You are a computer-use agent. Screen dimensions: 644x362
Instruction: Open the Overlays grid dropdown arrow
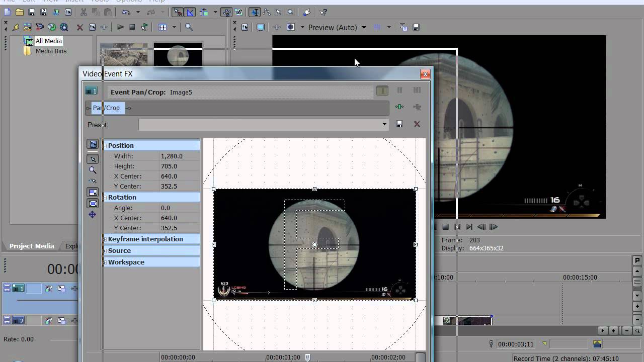click(389, 27)
